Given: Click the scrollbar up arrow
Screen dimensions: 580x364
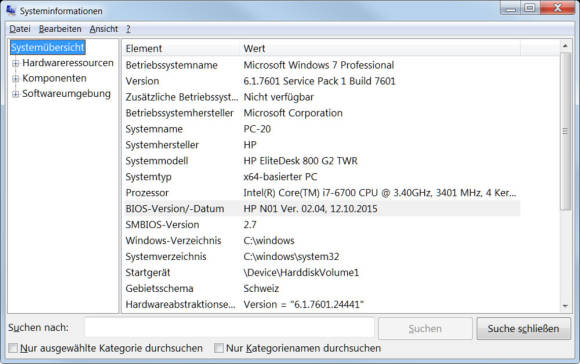Looking at the screenshot, I should [565, 46].
